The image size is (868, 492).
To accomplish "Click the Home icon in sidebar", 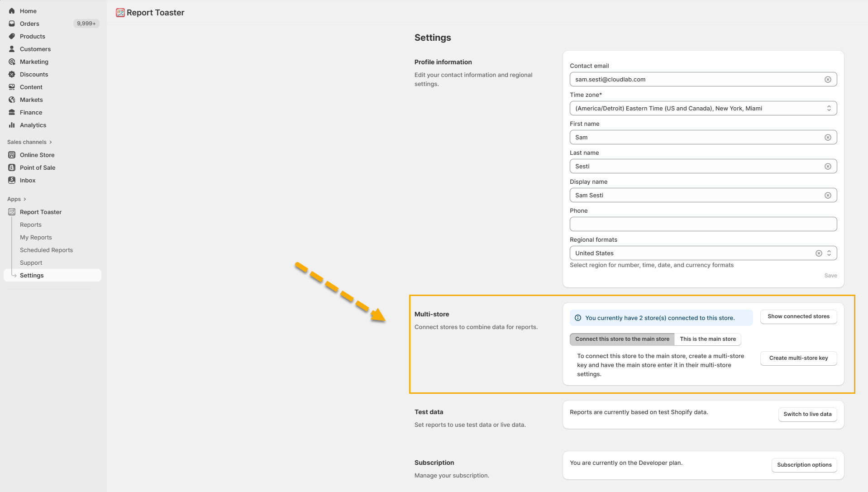I will (12, 11).
